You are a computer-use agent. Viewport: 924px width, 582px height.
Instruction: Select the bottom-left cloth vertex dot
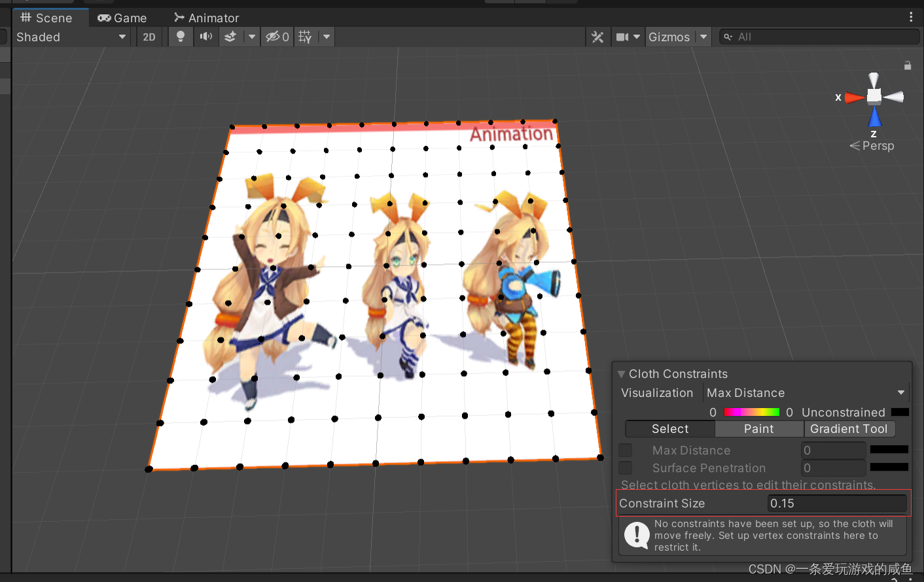point(149,469)
